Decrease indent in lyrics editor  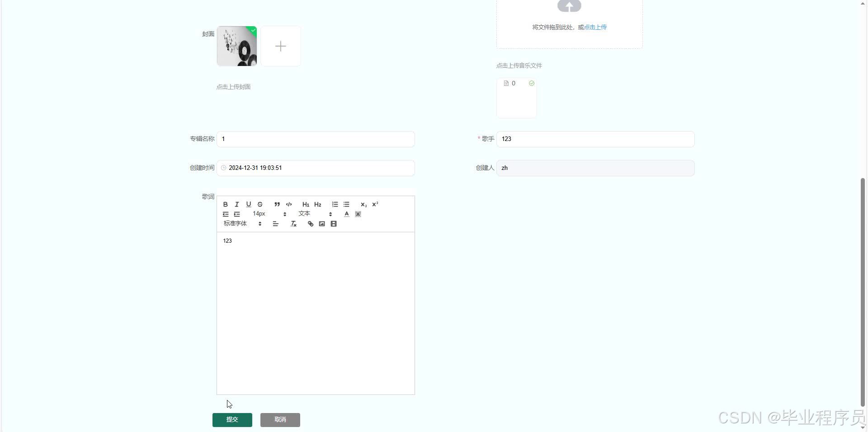pos(226,214)
